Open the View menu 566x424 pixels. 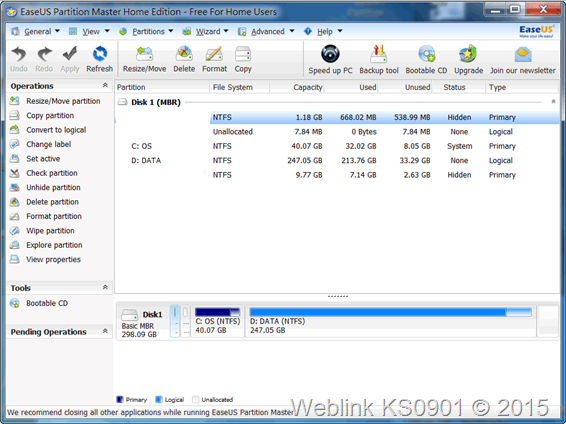tap(89, 32)
